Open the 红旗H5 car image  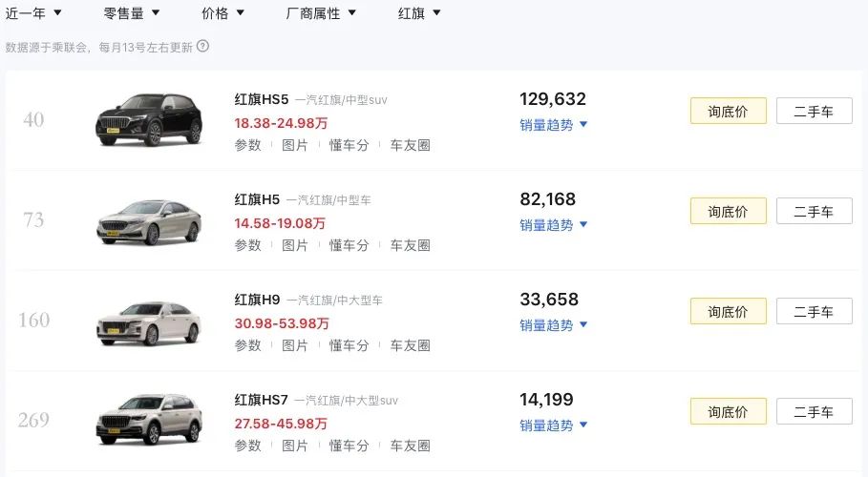[x=149, y=220]
